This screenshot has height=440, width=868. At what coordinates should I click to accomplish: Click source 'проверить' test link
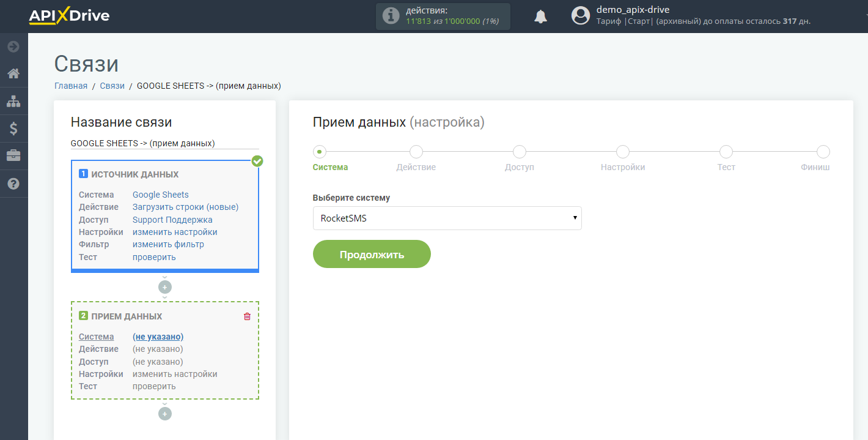(154, 257)
